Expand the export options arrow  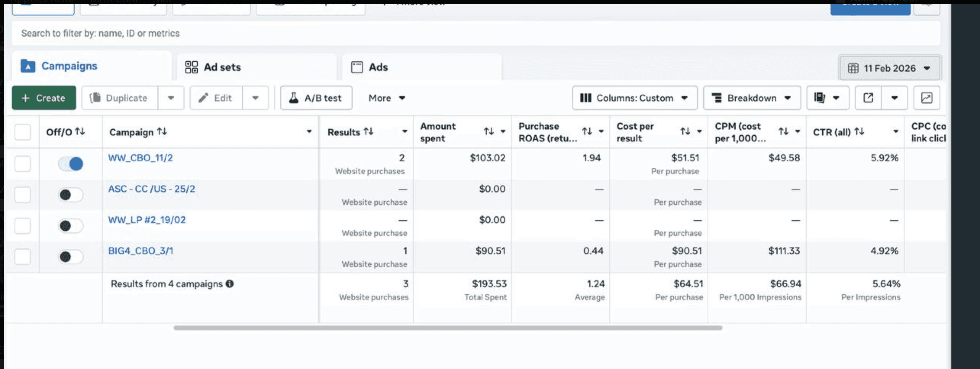point(894,98)
